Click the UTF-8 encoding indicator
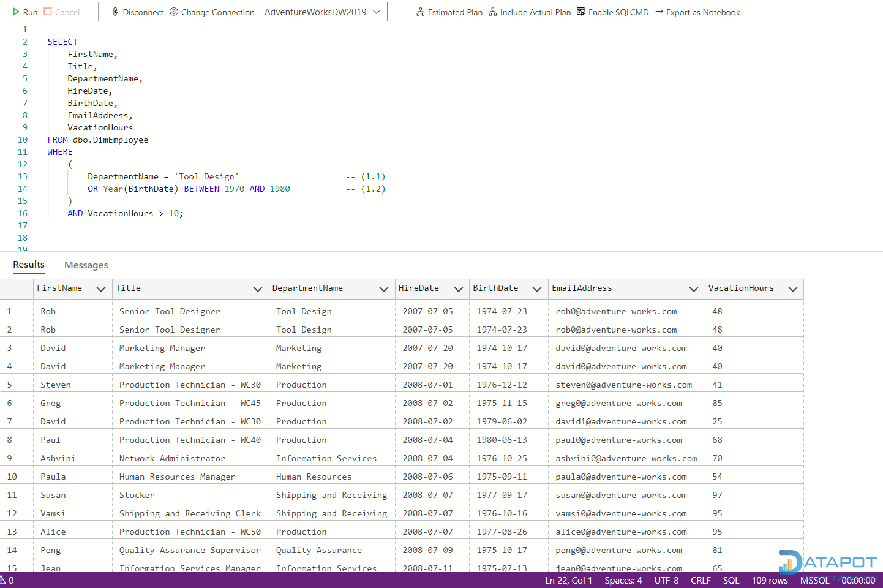 coord(666,580)
